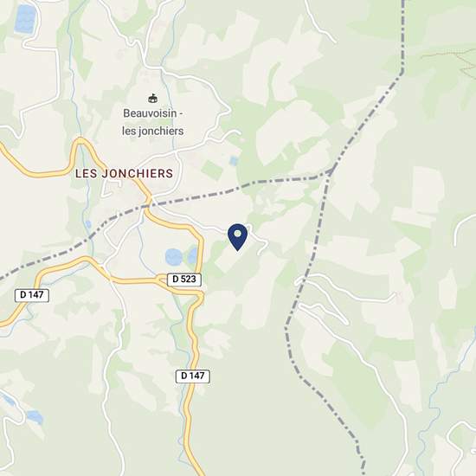Click the pair of blue ponds near D 523
This screenshot has height=476, width=476.
pyautogui.click(x=182, y=256)
